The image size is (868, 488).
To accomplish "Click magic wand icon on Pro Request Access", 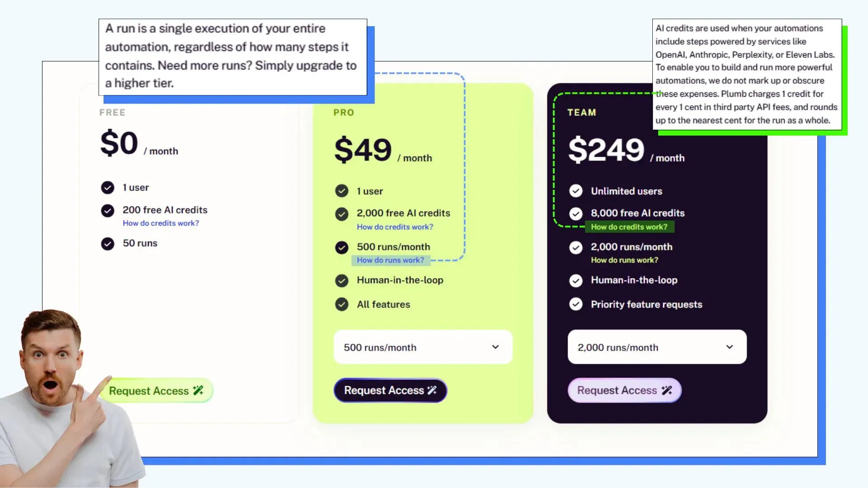I will 432,390.
